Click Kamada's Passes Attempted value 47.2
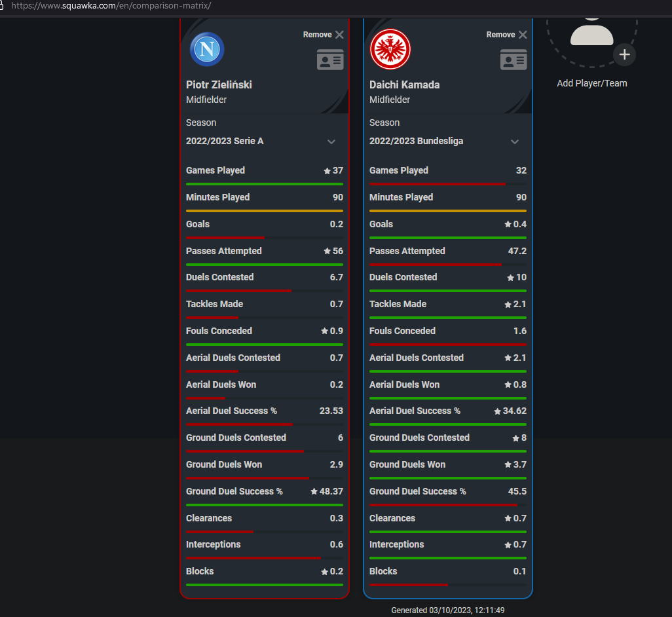The width and height of the screenshot is (672, 617). pyautogui.click(x=517, y=251)
